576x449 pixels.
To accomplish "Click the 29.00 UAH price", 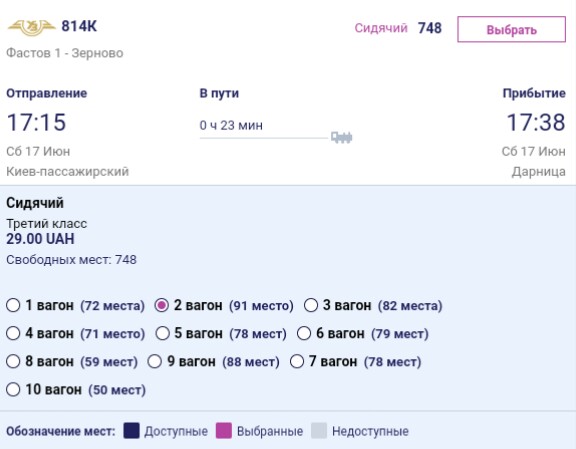I will (x=40, y=239).
